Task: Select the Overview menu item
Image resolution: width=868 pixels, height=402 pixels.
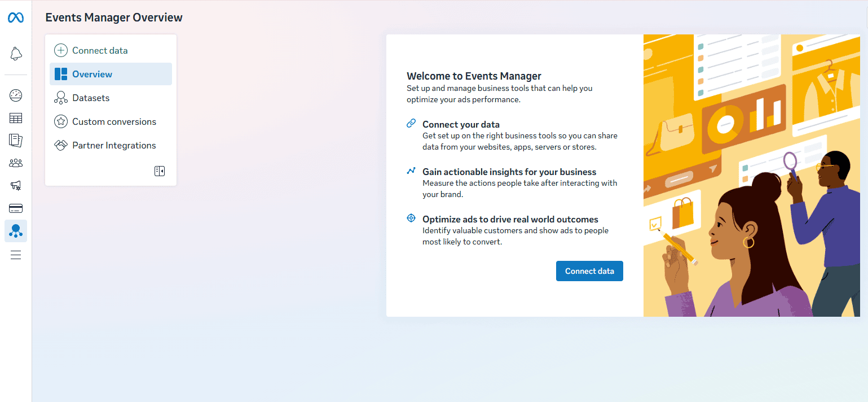Action: [111, 74]
